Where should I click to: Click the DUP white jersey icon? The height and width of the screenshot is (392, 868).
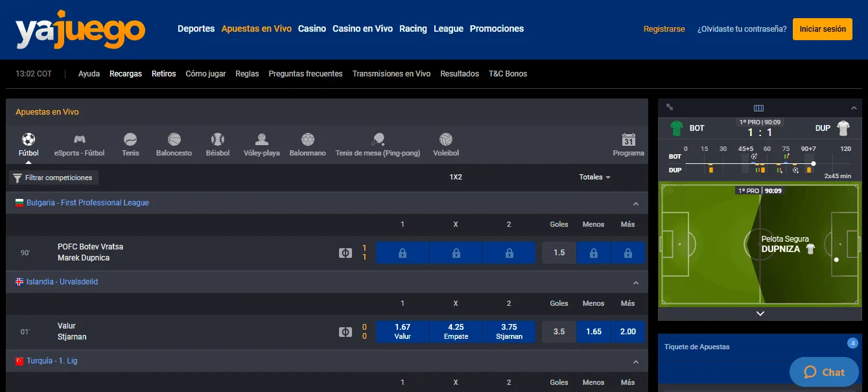(x=843, y=128)
